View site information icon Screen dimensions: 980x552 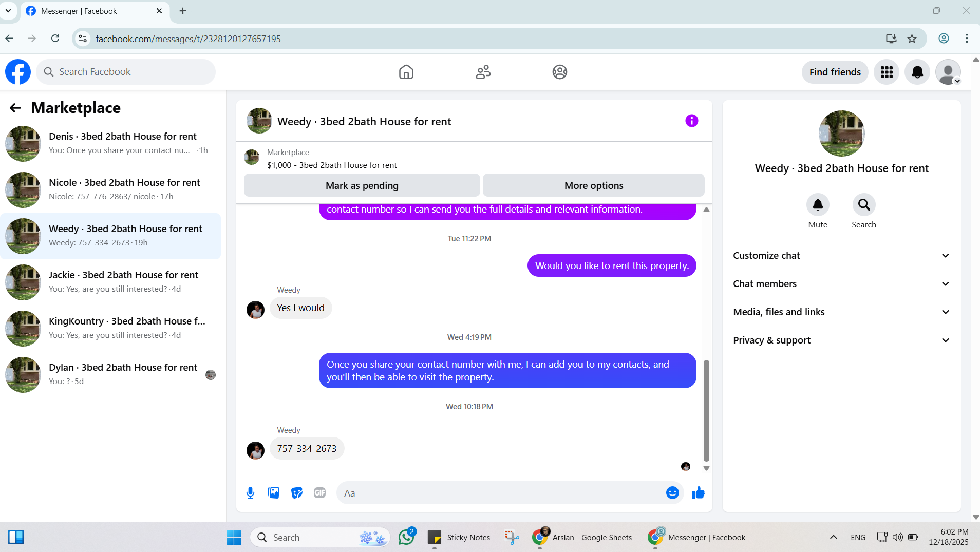(83, 39)
